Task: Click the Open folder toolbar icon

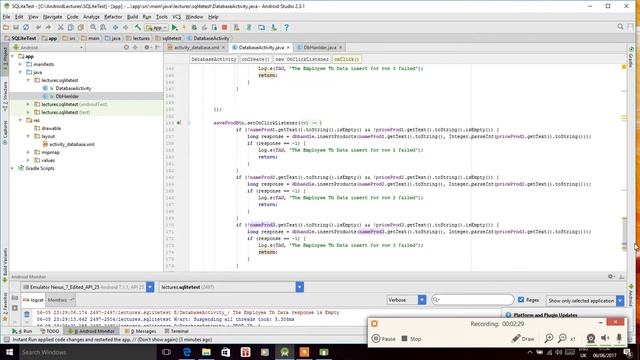Action: click(x=6, y=27)
